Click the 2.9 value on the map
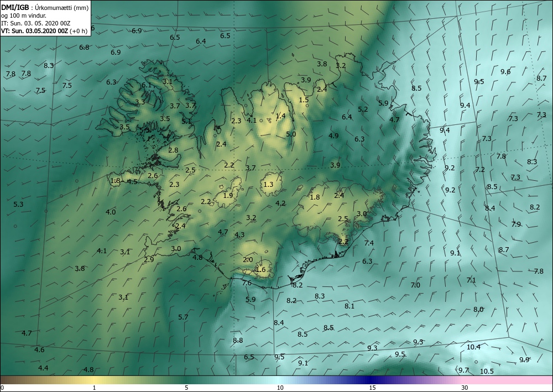Image resolution: width=553 pixels, height=392 pixels. (149, 260)
